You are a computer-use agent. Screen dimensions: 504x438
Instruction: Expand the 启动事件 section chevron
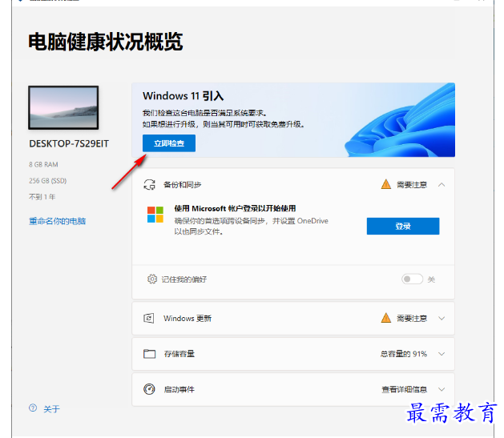(442, 389)
